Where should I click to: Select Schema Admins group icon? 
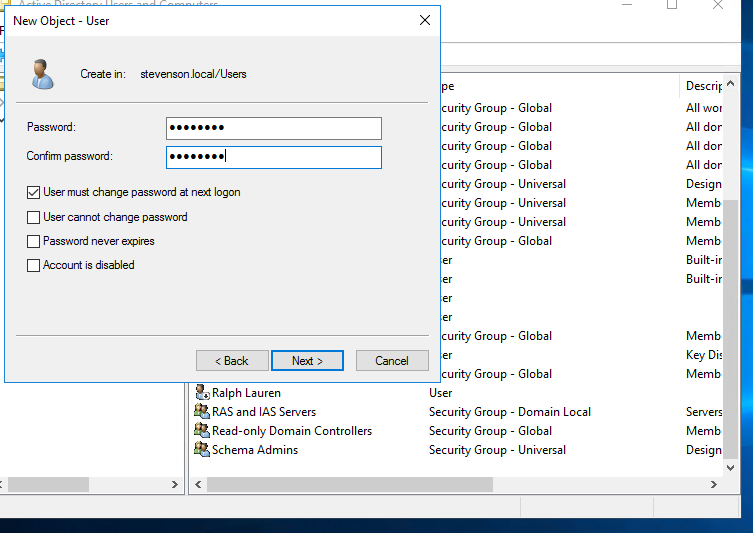(202, 449)
